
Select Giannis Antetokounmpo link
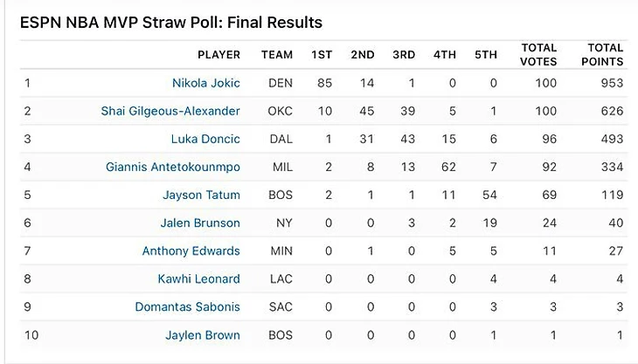click(x=172, y=167)
